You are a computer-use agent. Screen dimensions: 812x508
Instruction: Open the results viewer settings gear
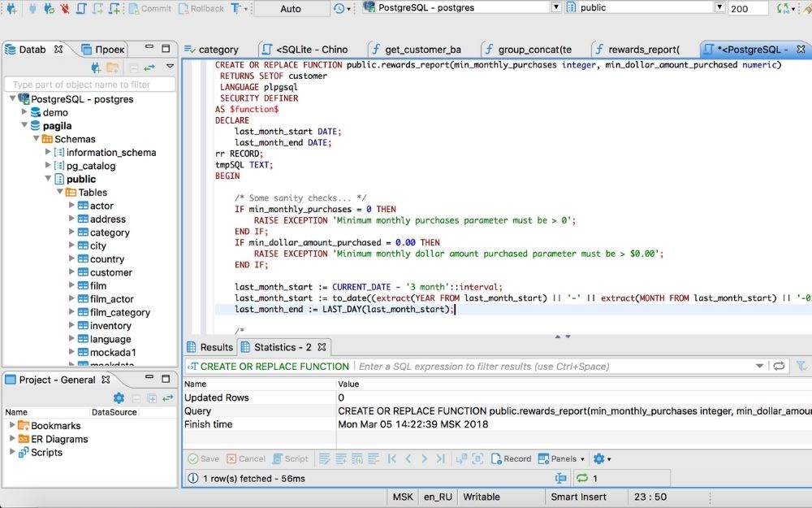click(x=599, y=458)
